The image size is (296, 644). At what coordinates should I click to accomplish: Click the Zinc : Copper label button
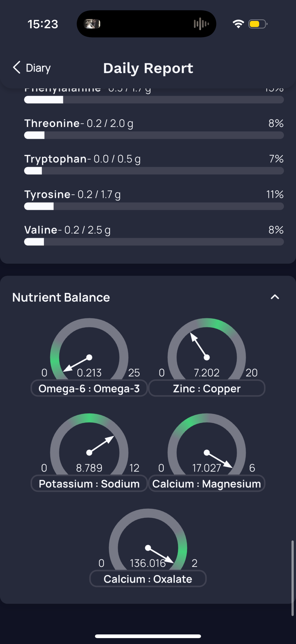pos(207,388)
